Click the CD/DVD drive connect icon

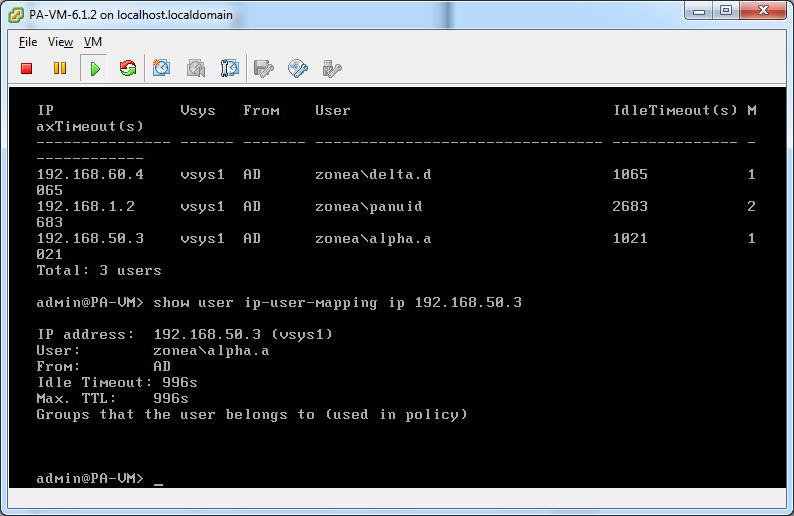pyautogui.click(x=298, y=68)
